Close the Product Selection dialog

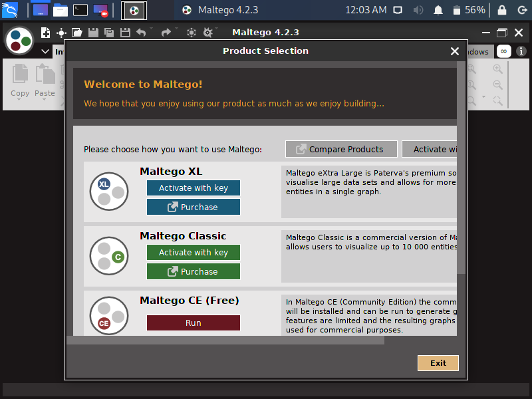[x=455, y=51]
